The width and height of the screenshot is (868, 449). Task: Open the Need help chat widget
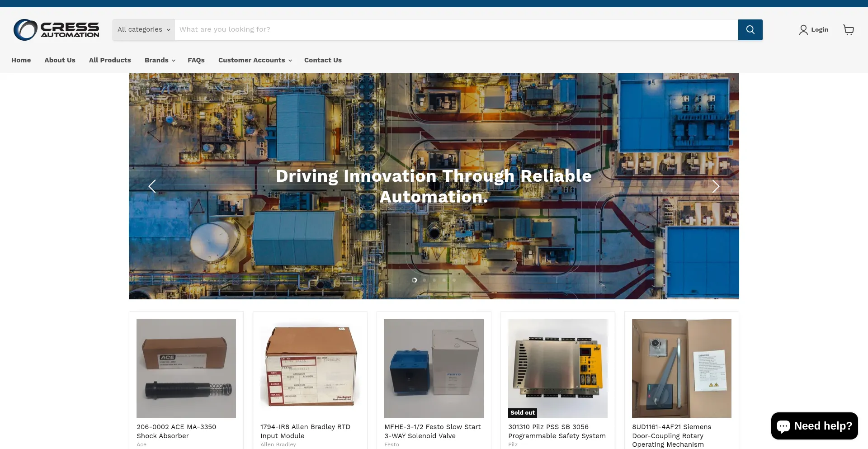(x=814, y=426)
